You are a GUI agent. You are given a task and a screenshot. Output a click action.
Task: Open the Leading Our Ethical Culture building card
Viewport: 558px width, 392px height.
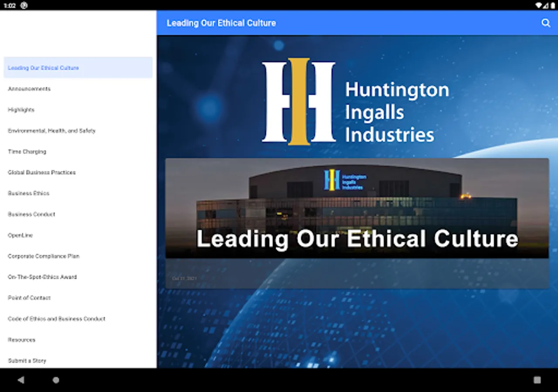pyautogui.click(x=357, y=223)
